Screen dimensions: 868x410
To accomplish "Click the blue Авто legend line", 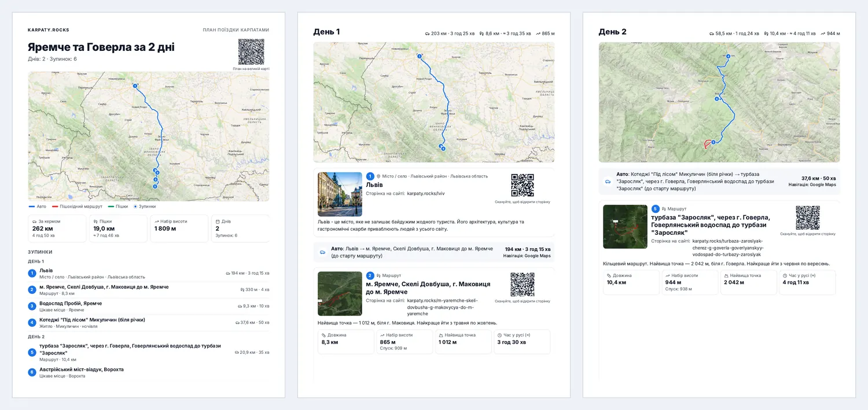I will (x=32, y=206).
